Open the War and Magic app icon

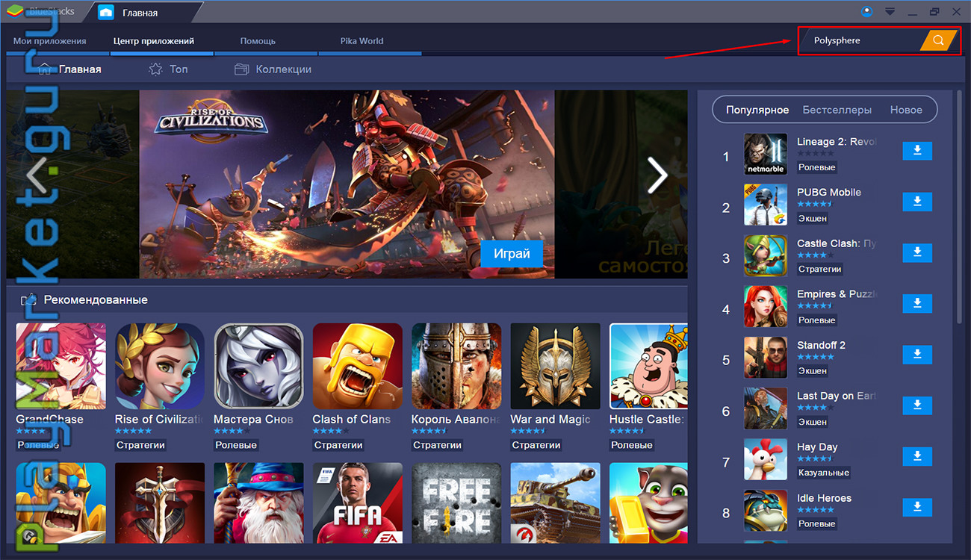555,367
